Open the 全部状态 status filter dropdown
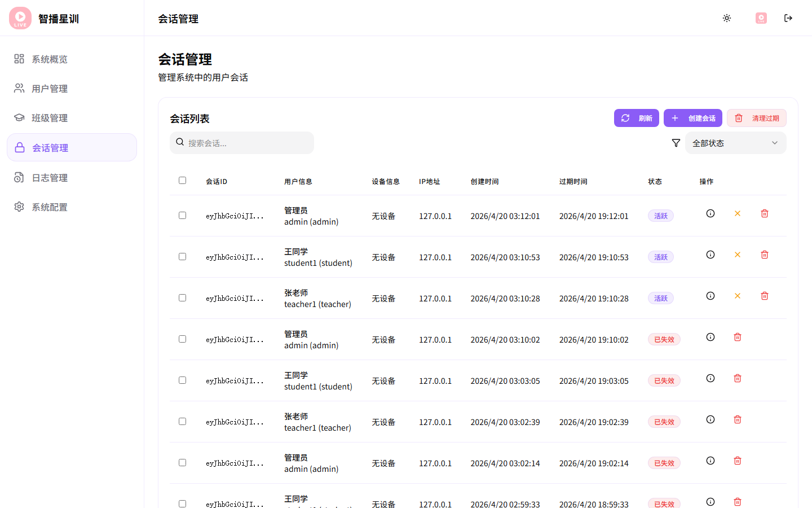The width and height of the screenshot is (812, 508). pos(735,143)
